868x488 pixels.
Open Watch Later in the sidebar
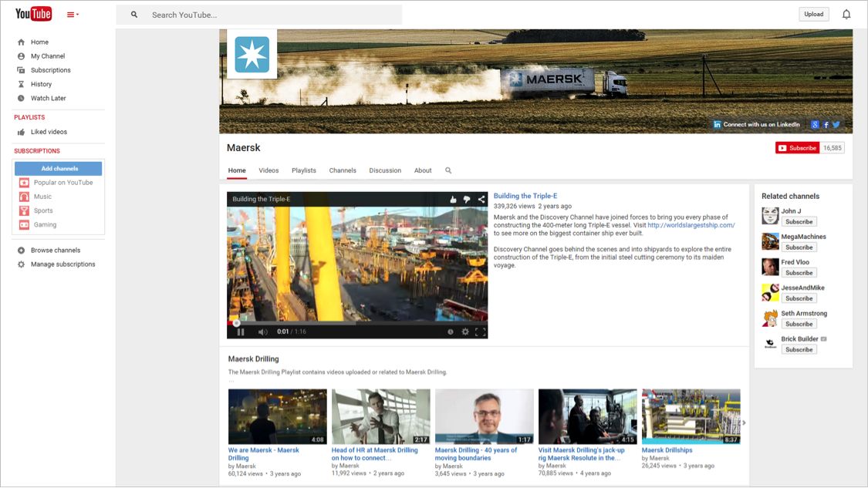48,98
